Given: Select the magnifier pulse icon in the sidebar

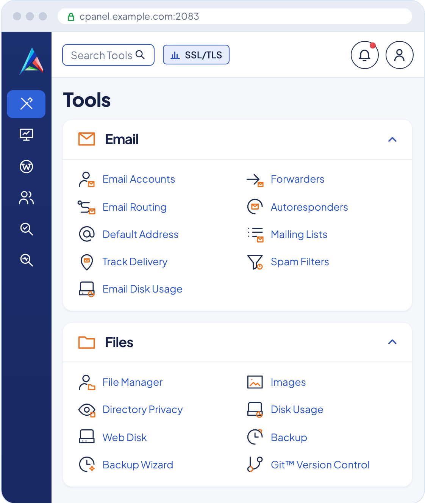Looking at the screenshot, I should [27, 260].
